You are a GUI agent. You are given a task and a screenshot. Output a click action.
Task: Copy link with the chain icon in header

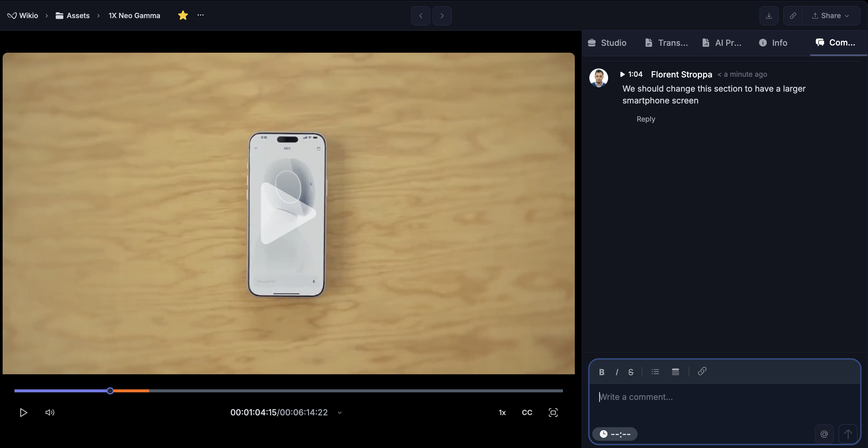coord(792,16)
